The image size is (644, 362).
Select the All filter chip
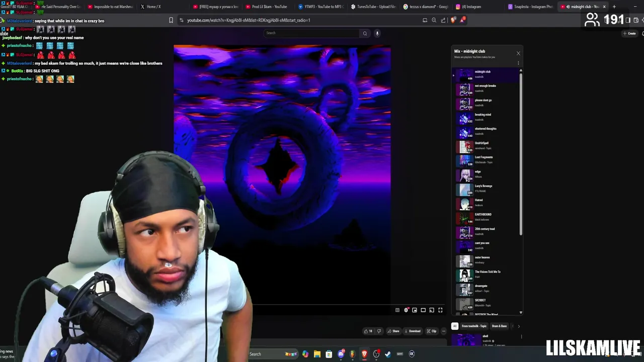(x=455, y=326)
